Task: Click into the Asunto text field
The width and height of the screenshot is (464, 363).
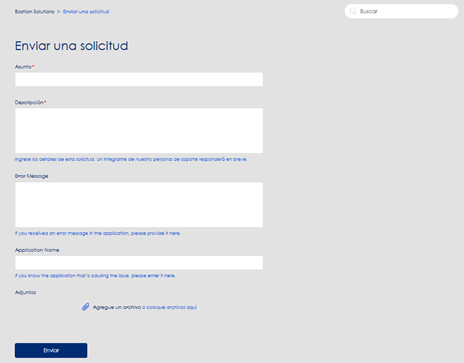Action: [x=139, y=79]
